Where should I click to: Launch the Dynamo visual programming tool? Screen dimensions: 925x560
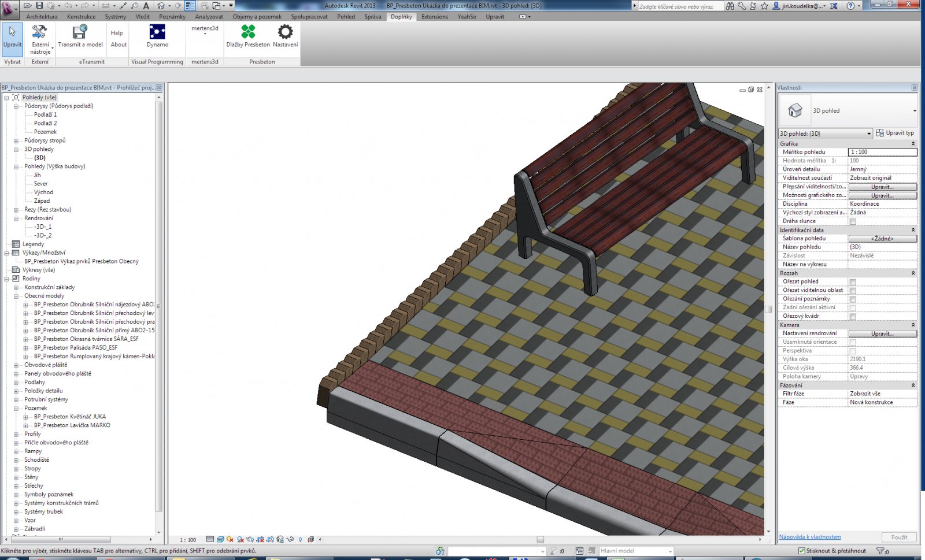[157, 33]
